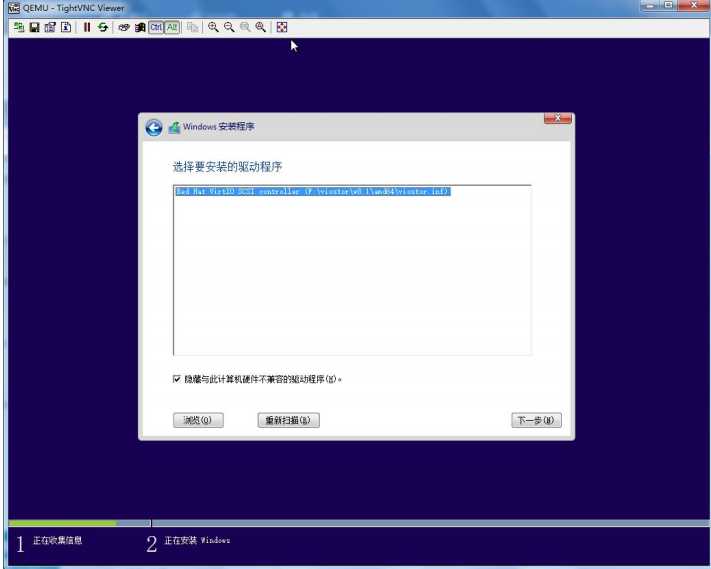Click the 下一步(N) next button
The image size is (711, 569).
[x=536, y=420]
